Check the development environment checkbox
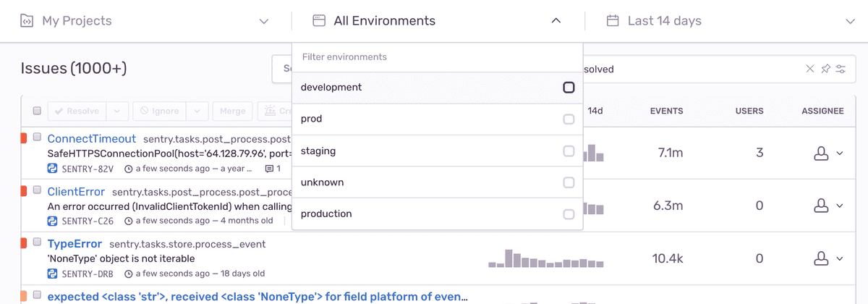Viewport: 868px width, 304px height. point(569,88)
